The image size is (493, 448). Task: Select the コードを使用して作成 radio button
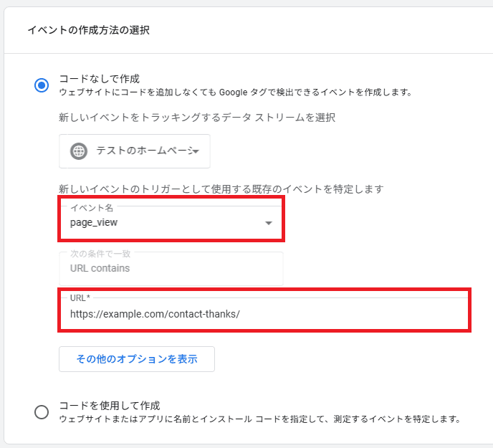click(42, 411)
